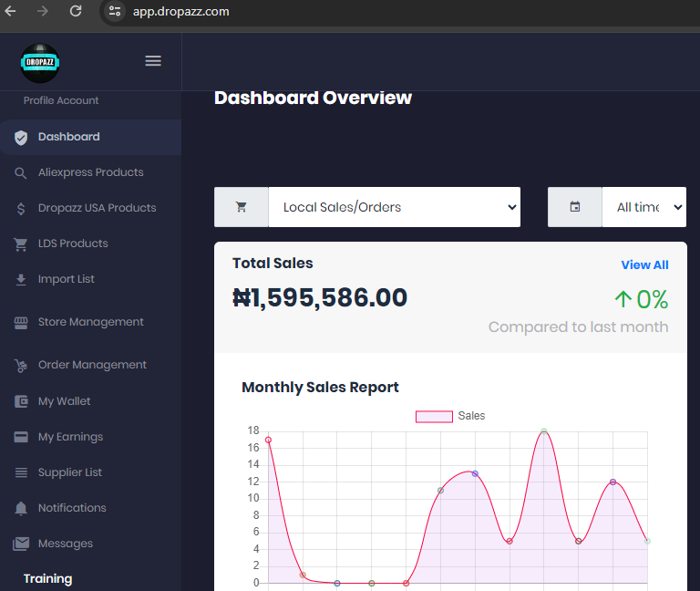Open the All time date range dropdown
This screenshot has width=700, height=591.
tap(643, 207)
